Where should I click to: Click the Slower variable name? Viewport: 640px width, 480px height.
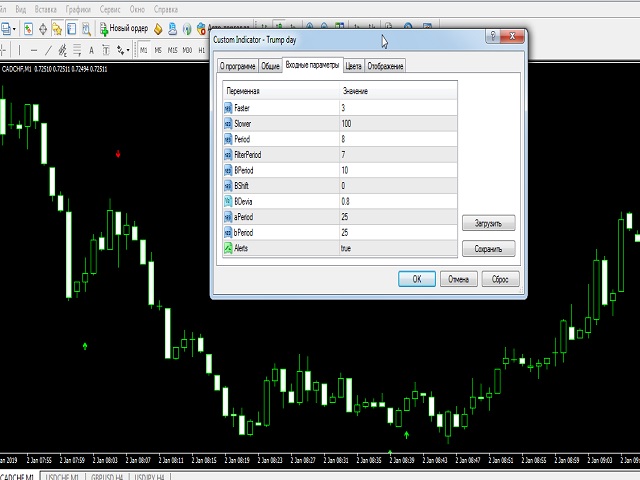coord(242,124)
